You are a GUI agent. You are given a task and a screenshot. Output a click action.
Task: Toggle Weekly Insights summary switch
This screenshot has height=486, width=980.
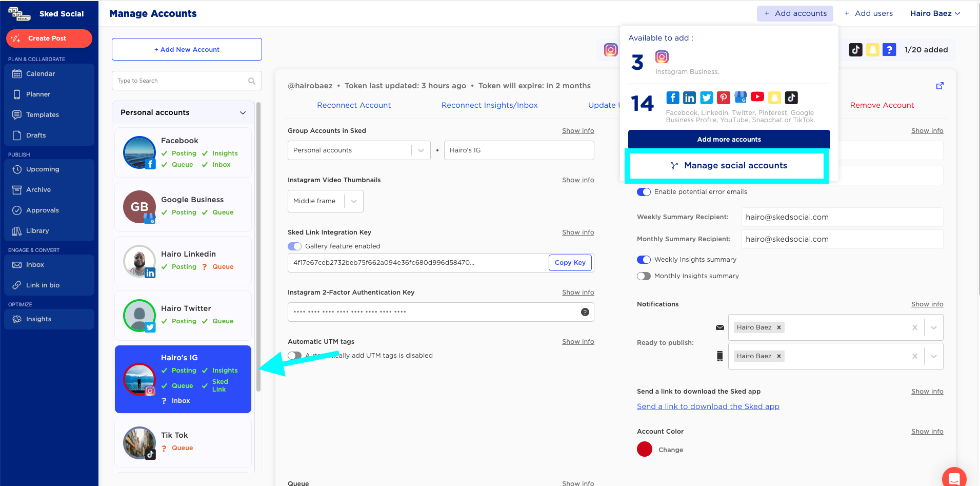644,260
